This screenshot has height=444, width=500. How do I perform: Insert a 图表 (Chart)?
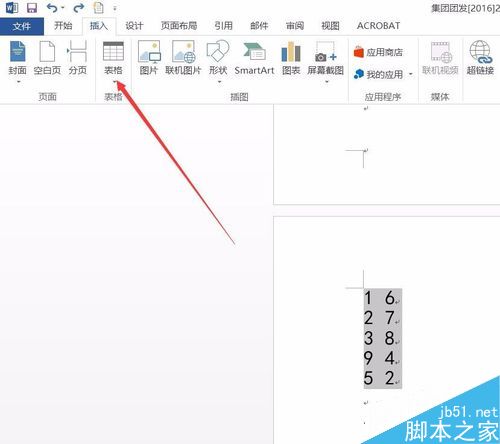(291, 58)
